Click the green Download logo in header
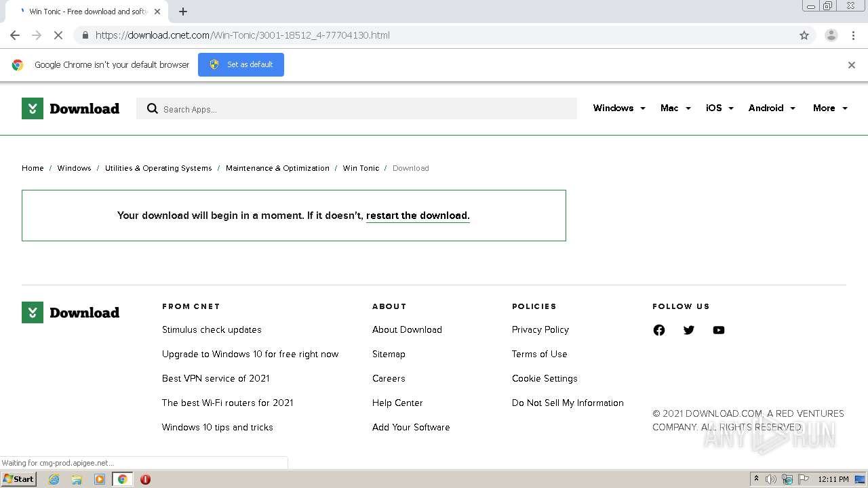The width and height of the screenshot is (868, 488). click(71, 108)
